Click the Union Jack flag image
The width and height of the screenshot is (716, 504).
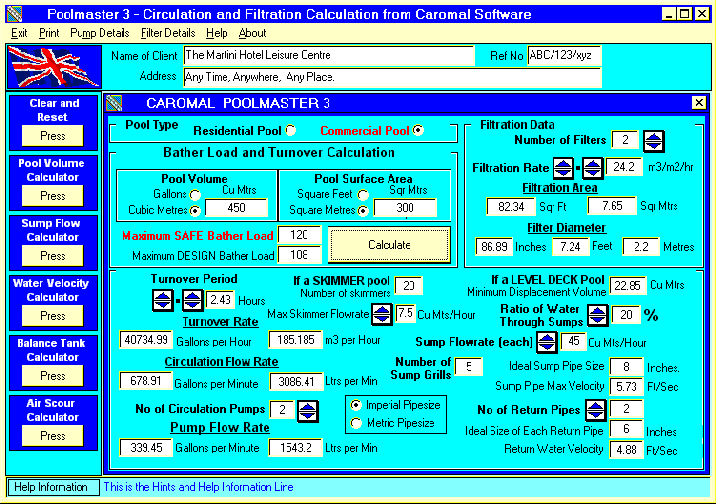tap(54, 67)
